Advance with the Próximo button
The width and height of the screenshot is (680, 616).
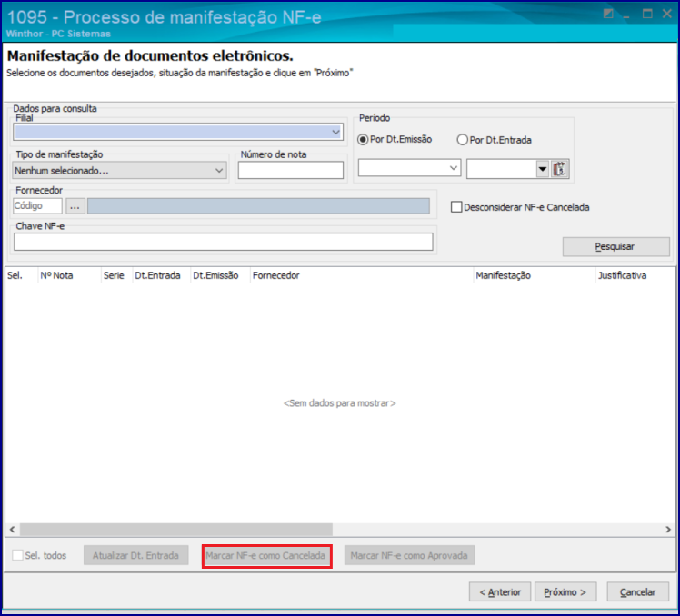point(565,591)
